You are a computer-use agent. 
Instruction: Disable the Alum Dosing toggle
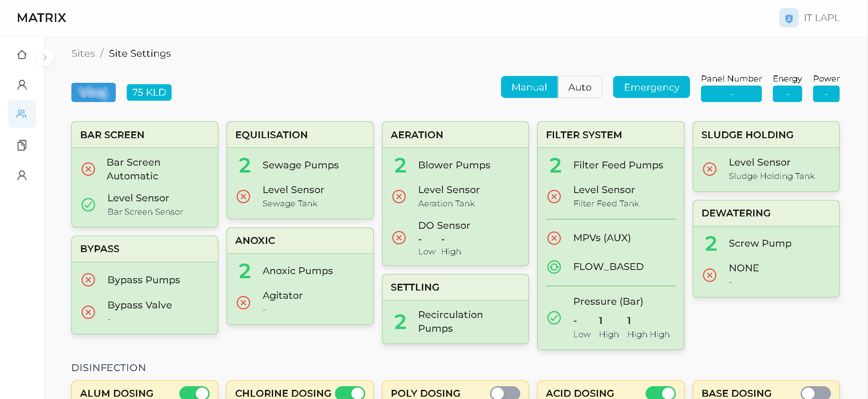pos(194,393)
